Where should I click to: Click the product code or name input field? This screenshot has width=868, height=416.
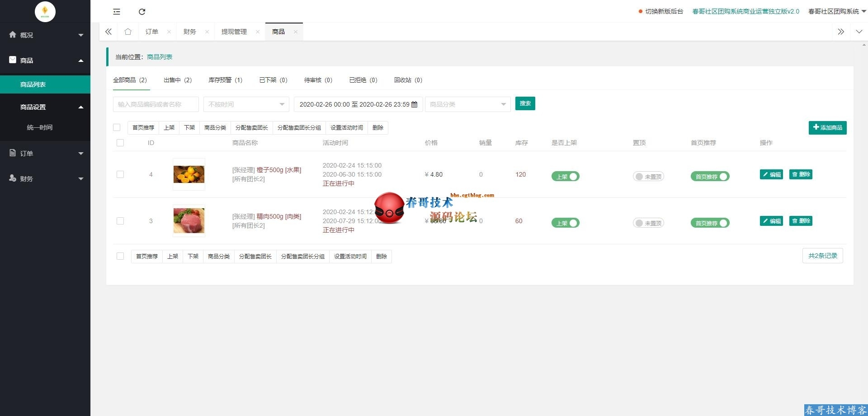156,104
